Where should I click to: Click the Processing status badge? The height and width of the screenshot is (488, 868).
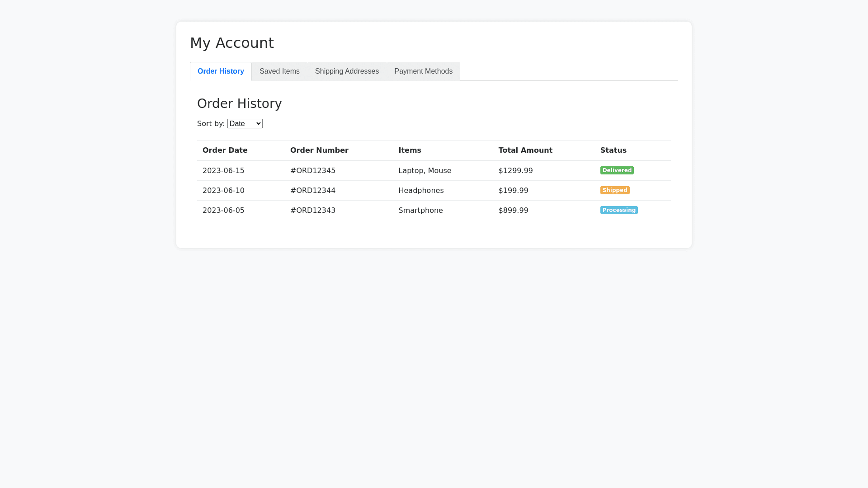tap(618, 210)
